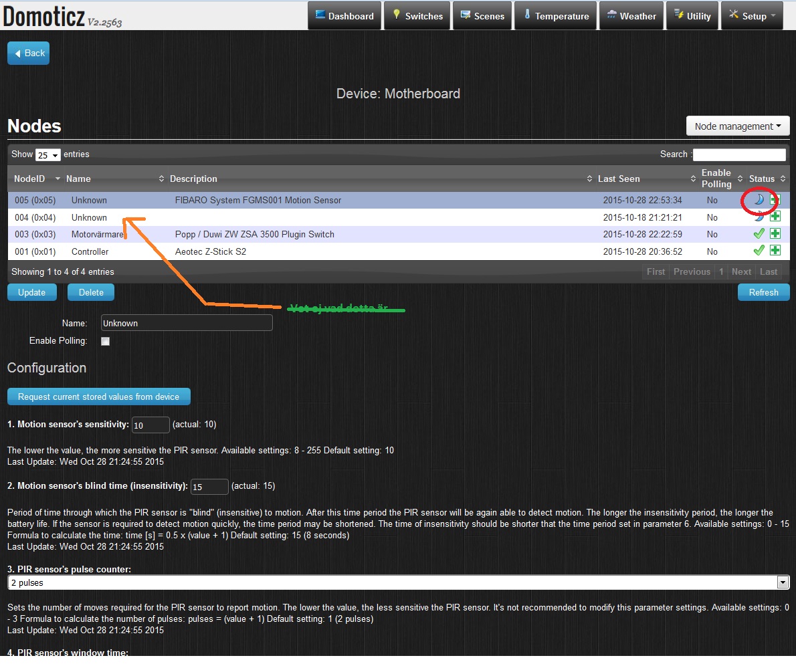Click the Refresh button
The image size is (796, 672).
(763, 292)
